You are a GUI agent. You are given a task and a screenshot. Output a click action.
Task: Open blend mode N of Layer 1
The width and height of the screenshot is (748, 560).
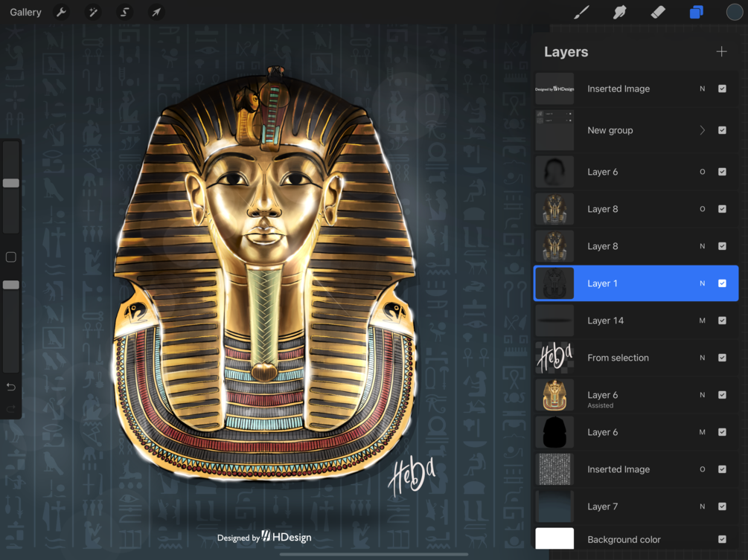pyautogui.click(x=702, y=283)
